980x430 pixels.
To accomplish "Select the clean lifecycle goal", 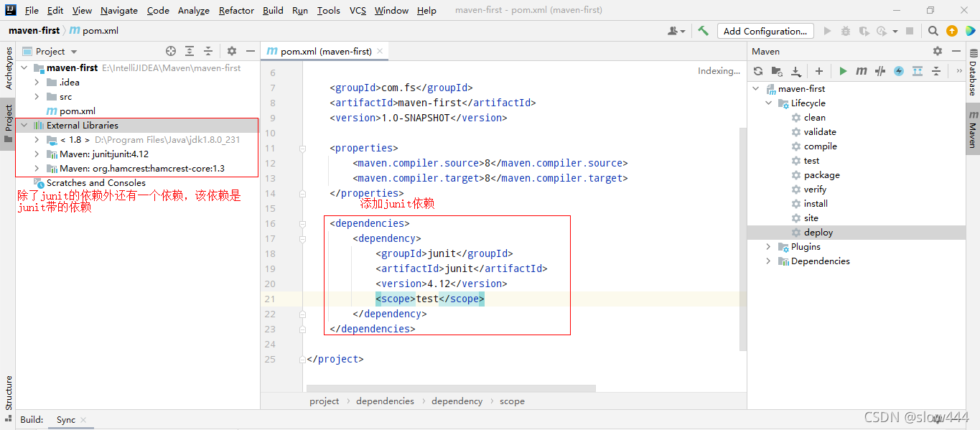I will pyautogui.click(x=808, y=117).
